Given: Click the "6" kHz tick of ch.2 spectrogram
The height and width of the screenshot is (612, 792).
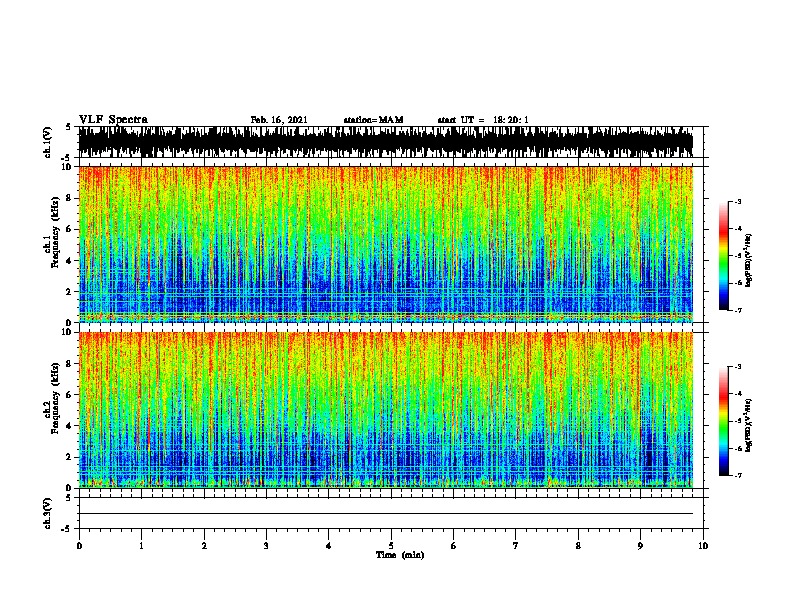Looking at the screenshot, I should (x=70, y=395).
